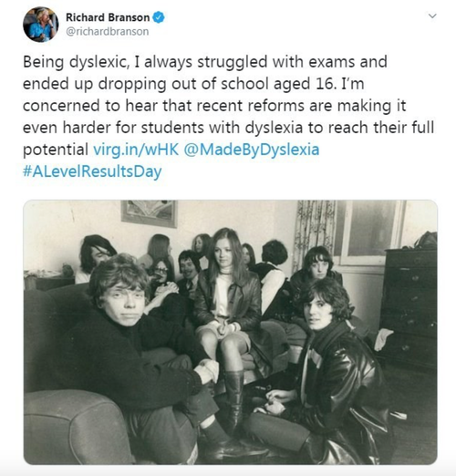Follow the virg.in/wHK link

[x=136, y=150]
